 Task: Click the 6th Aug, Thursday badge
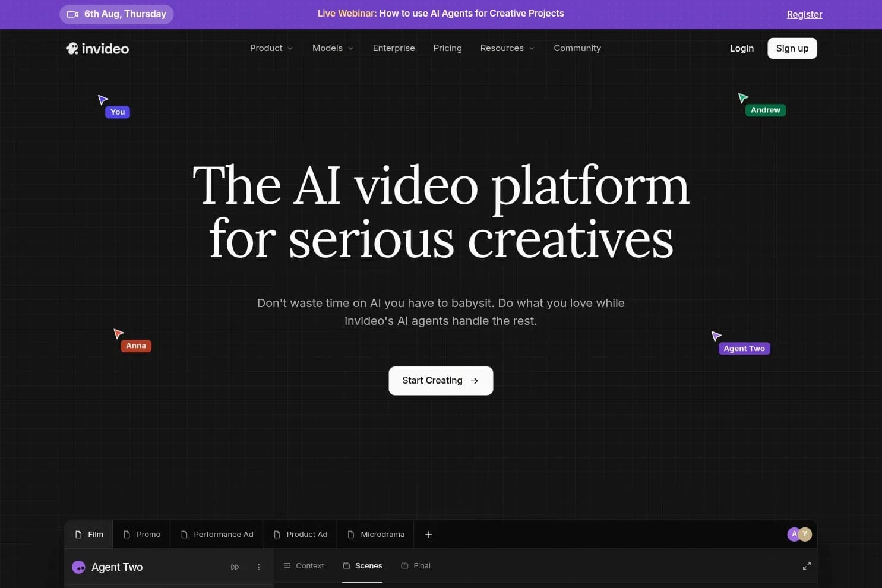tap(116, 14)
